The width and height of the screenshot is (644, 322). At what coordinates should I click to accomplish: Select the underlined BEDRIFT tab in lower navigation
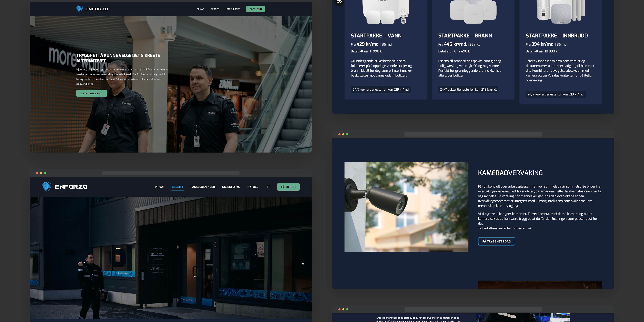click(177, 187)
